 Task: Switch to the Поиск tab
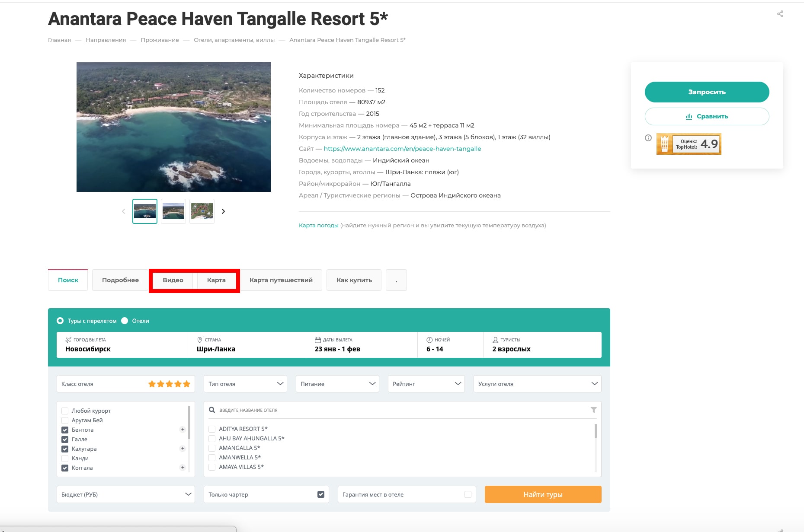click(68, 280)
